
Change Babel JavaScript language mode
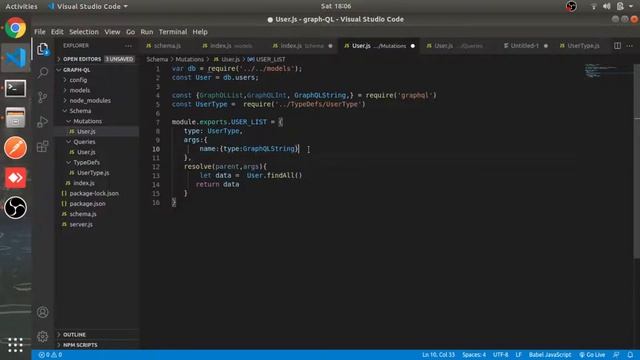550,355
